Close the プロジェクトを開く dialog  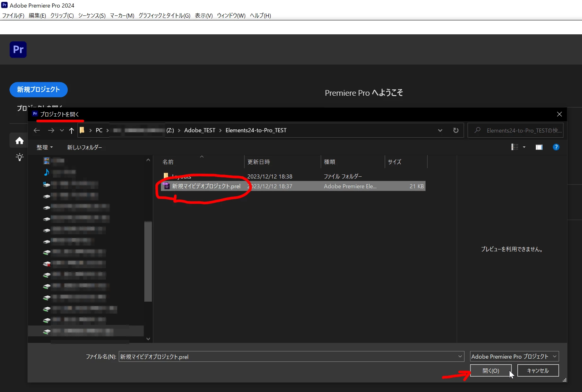(x=559, y=114)
